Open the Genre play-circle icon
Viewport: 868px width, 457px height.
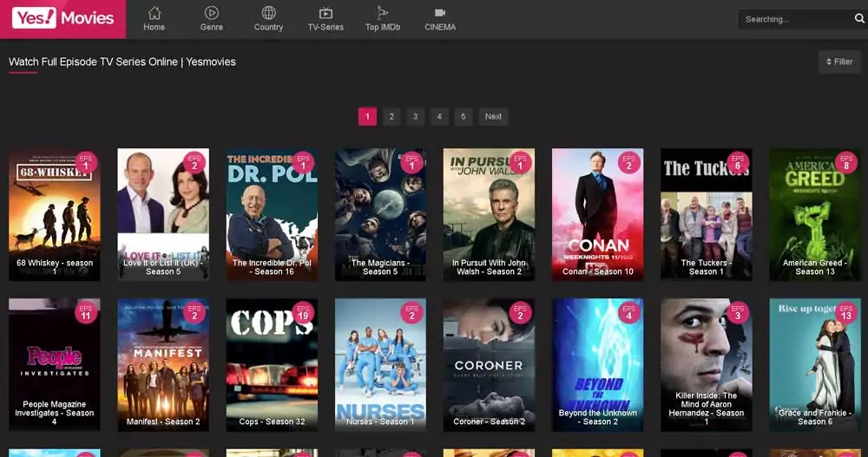211,13
